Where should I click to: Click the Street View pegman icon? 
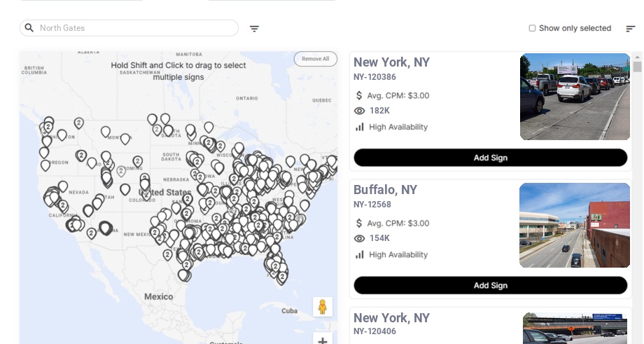(323, 307)
